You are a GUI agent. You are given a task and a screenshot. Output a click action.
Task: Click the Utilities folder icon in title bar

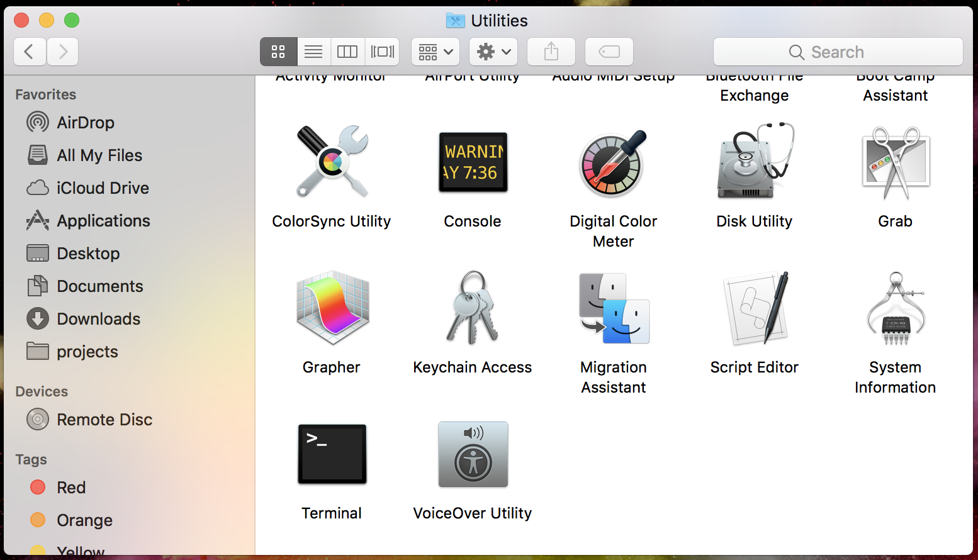[x=455, y=21]
